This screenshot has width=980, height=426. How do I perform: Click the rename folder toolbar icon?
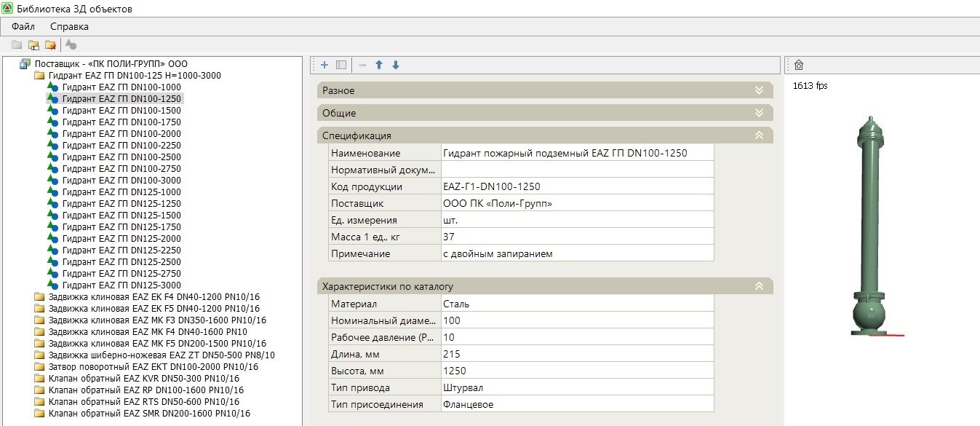click(33, 45)
